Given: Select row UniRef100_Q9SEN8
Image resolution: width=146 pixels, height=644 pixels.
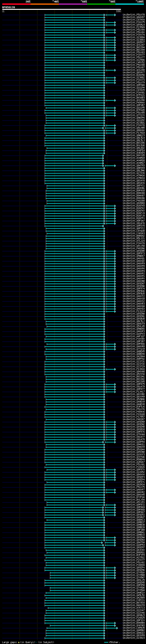Looking at the screenshot, I should [134, 314].
